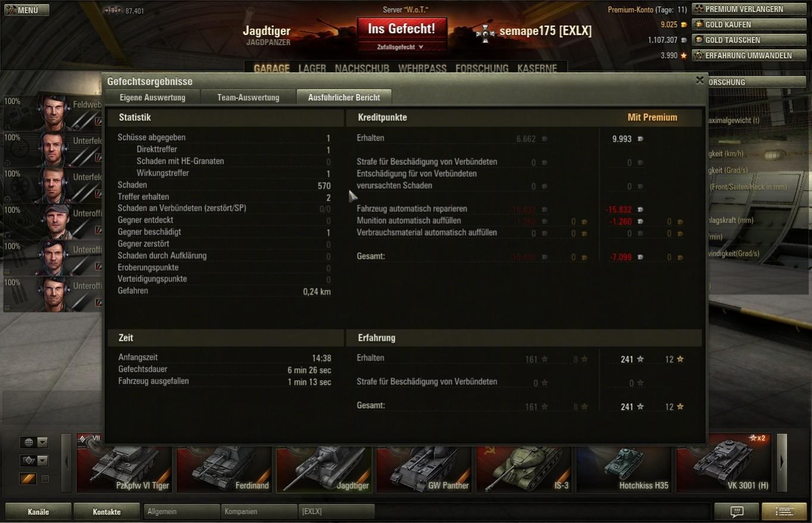Switch to Eigene Auswertung tab
Image resolution: width=812 pixels, height=523 pixels.
[x=152, y=98]
